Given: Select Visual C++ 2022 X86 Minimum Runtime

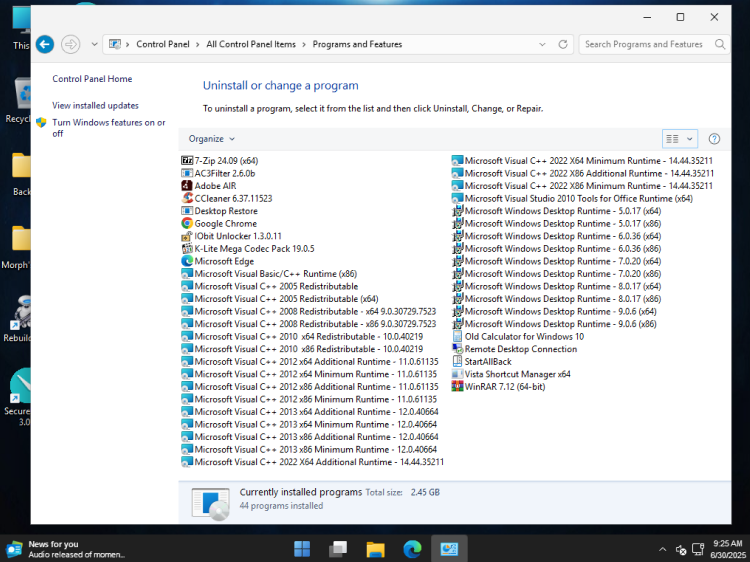Looking at the screenshot, I should point(588,186).
